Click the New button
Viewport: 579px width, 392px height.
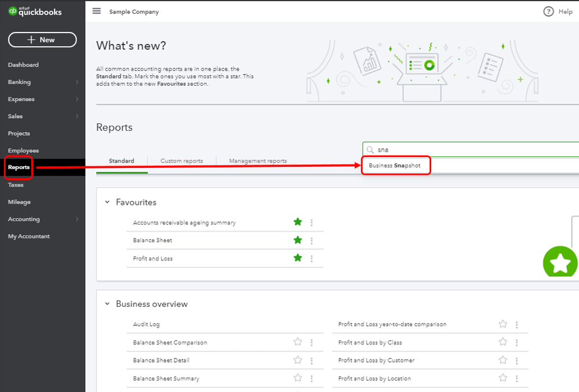[x=42, y=39]
